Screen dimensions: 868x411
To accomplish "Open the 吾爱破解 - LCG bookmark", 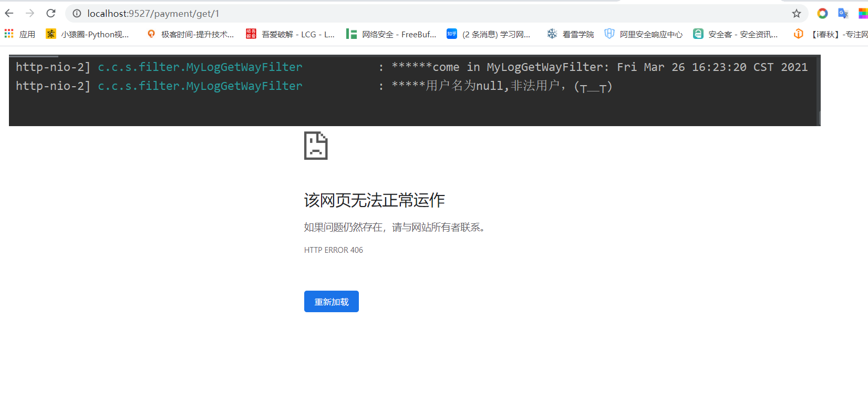I will 290,34.
